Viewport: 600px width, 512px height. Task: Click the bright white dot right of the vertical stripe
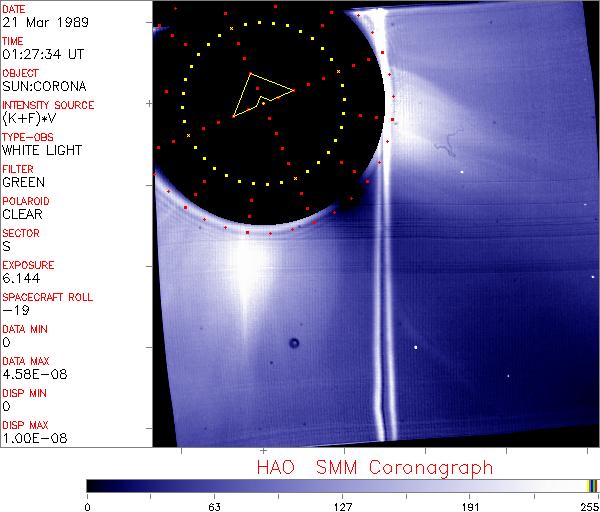pos(416,347)
